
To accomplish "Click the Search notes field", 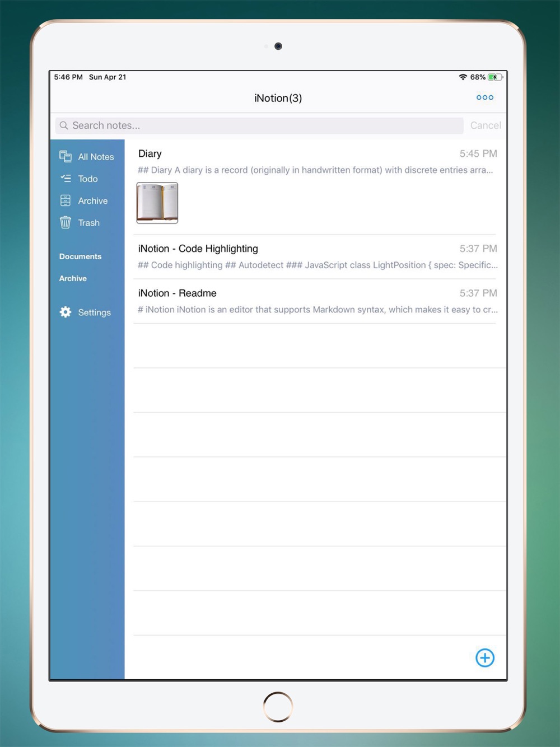I will click(x=259, y=125).
